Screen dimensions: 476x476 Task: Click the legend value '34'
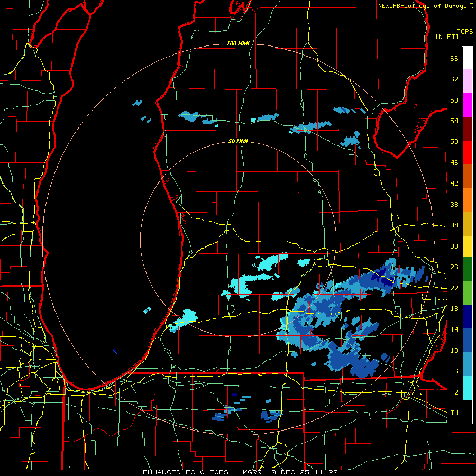pos(454,225)
